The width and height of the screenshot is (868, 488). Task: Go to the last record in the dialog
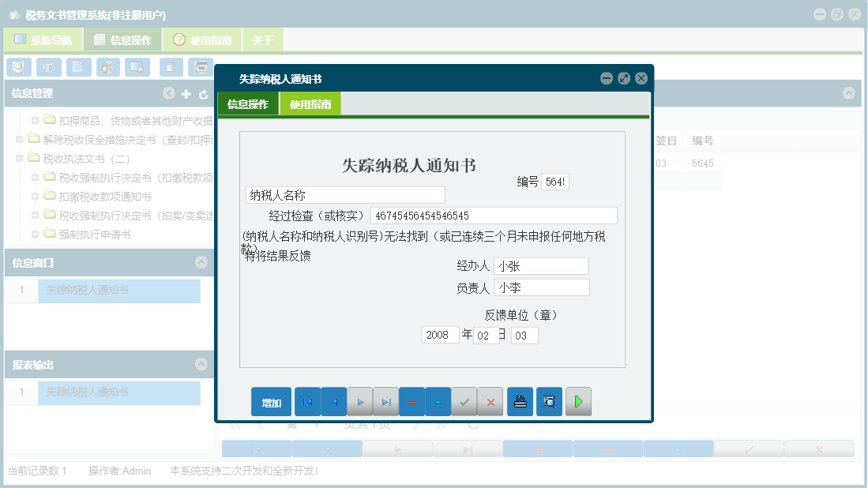pos(386,402)
